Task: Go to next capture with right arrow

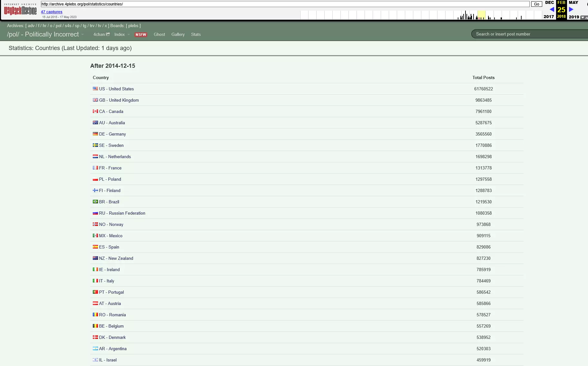Action: 571,9
